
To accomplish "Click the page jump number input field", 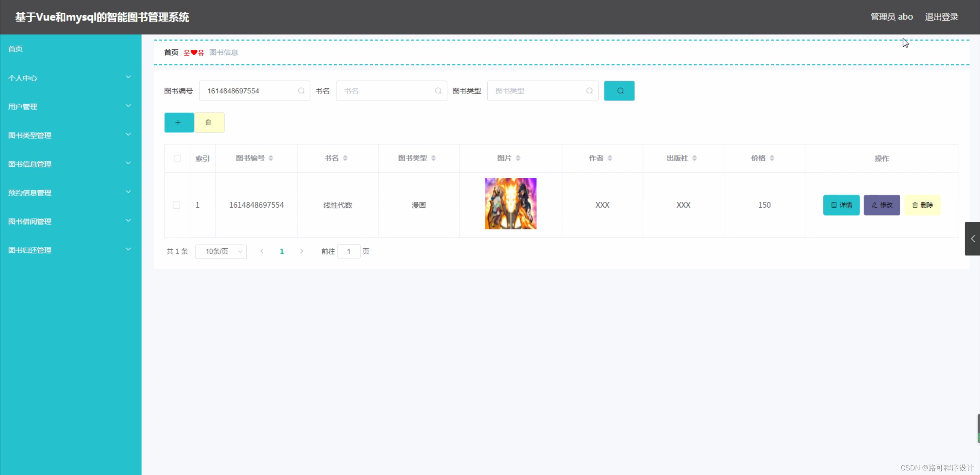I will point(349,251).
